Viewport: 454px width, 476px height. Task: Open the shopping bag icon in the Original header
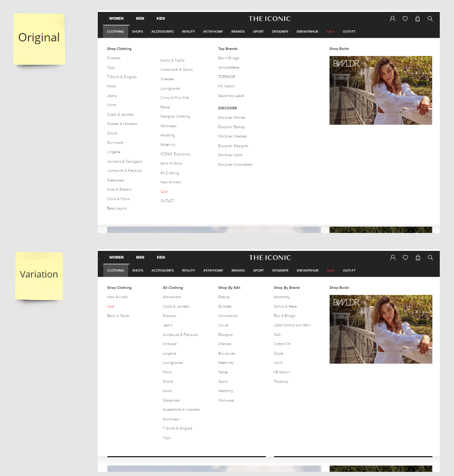click(x=417, y=18)
